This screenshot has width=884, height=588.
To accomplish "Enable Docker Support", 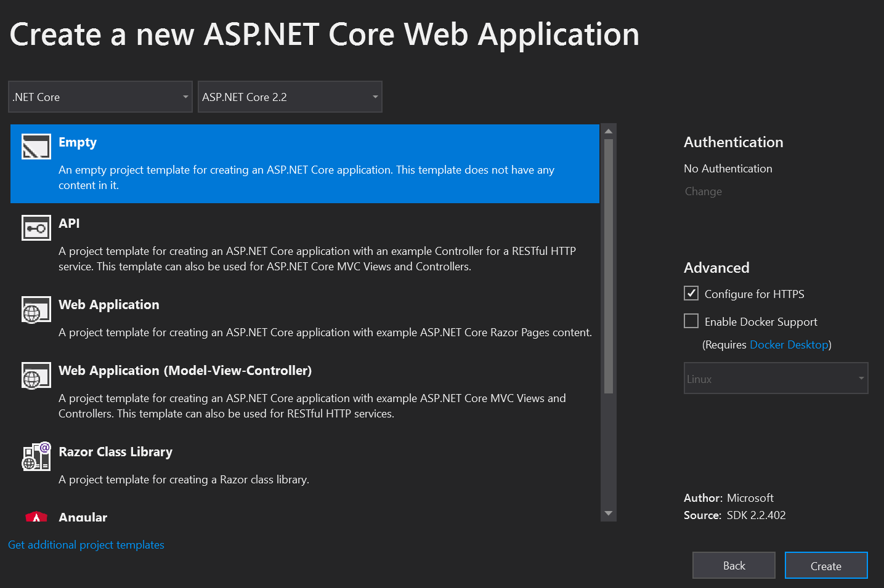I will [x=691, y=321].
